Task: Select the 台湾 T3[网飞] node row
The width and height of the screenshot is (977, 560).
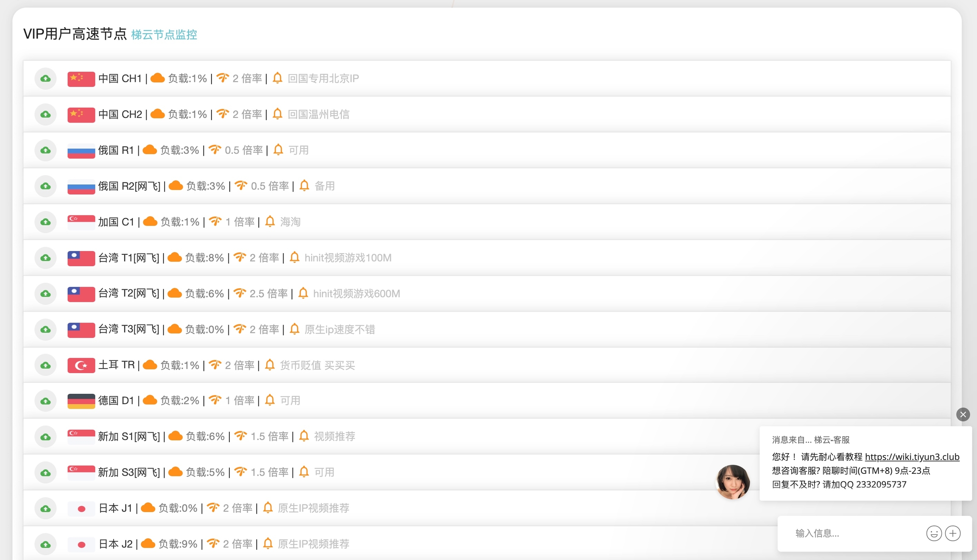Action: tap(487, 329)
